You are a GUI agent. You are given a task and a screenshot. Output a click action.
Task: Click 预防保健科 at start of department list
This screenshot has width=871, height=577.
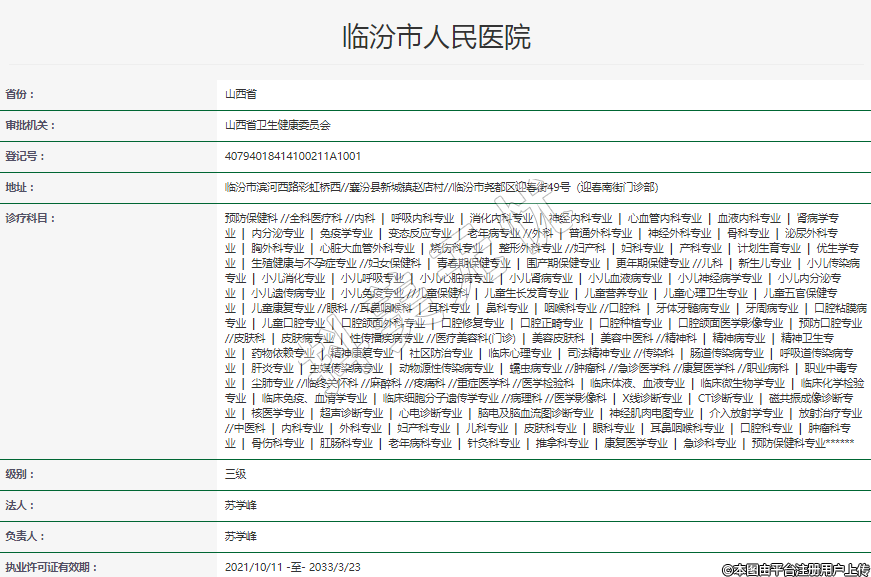pos(251,218)
